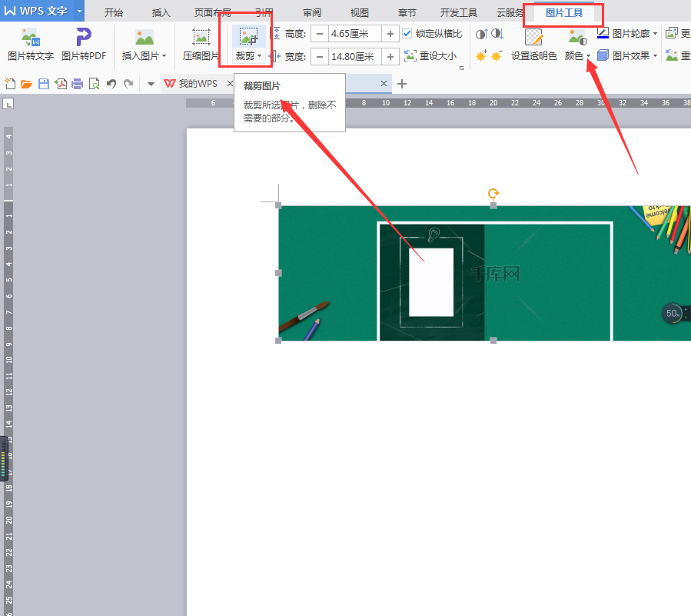Image resolution: width=691 pixels, height=616 pixels.
Task: Select the inserted green chalkboard image
Action: pyautogui.click(x=485, y=273)
